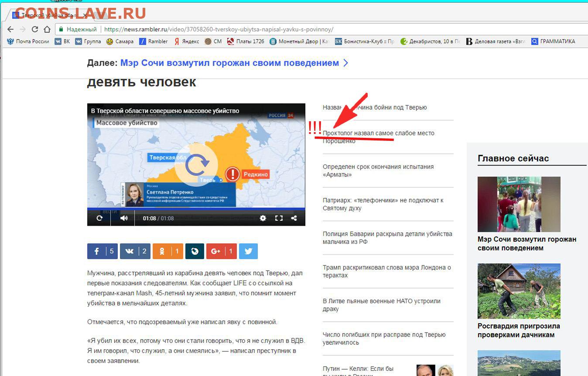Click the Главное сейчас heading
This screenshot has width=588, height=376.
(x=513, y=158)
